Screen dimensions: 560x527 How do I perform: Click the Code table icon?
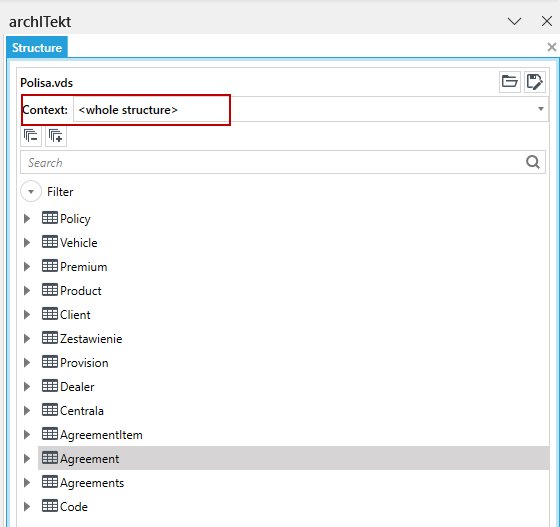(x=50, y=506)
